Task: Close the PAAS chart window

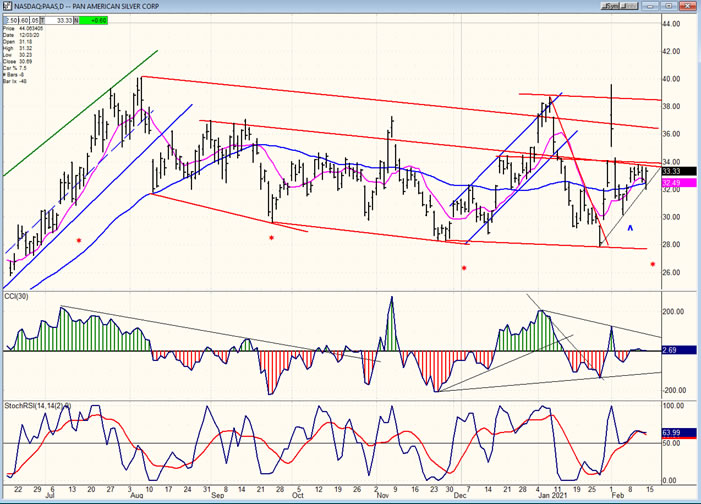Action: (x=688, y=6)
